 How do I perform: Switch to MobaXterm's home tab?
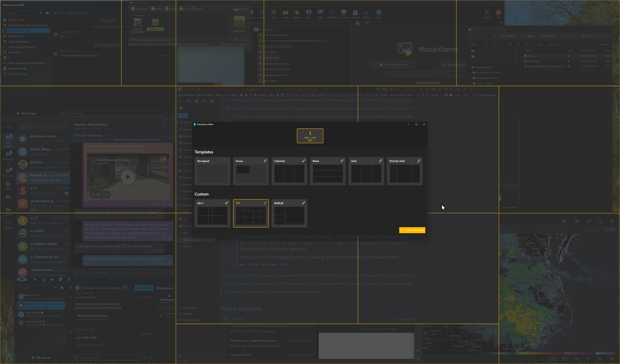tap(358, 23)
